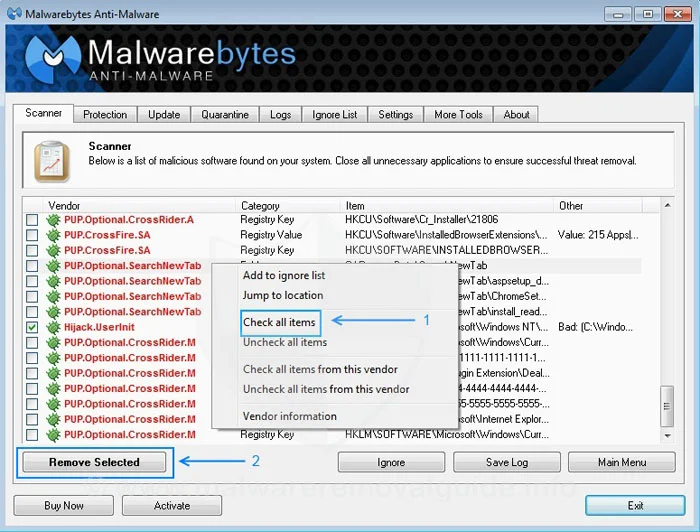
Task: Sort by the Category column header
Action: click(288, 206)
